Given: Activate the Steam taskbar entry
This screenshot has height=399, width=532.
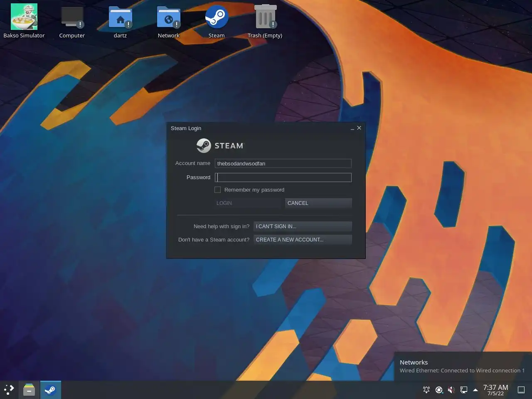Looking at the screenshot, I should (x=50, y=390).
